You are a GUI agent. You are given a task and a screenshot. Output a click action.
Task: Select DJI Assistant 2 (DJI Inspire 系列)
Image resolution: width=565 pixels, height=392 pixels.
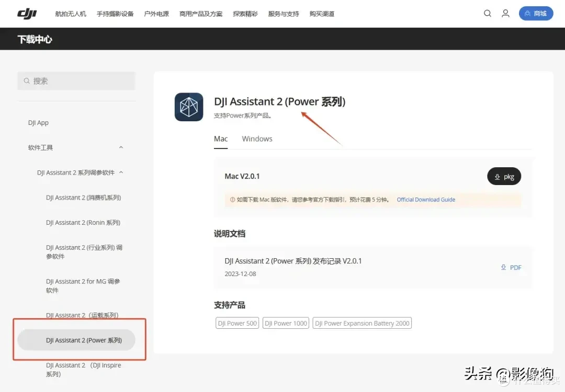83,370
